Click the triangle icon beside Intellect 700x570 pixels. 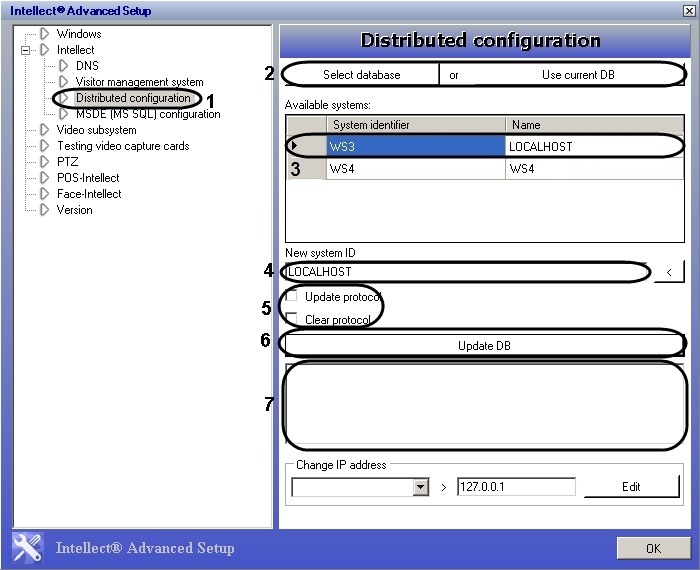point(44,50)
